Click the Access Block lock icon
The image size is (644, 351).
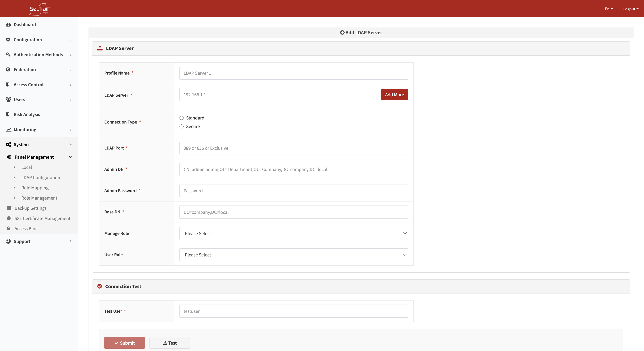coord(8,228)
